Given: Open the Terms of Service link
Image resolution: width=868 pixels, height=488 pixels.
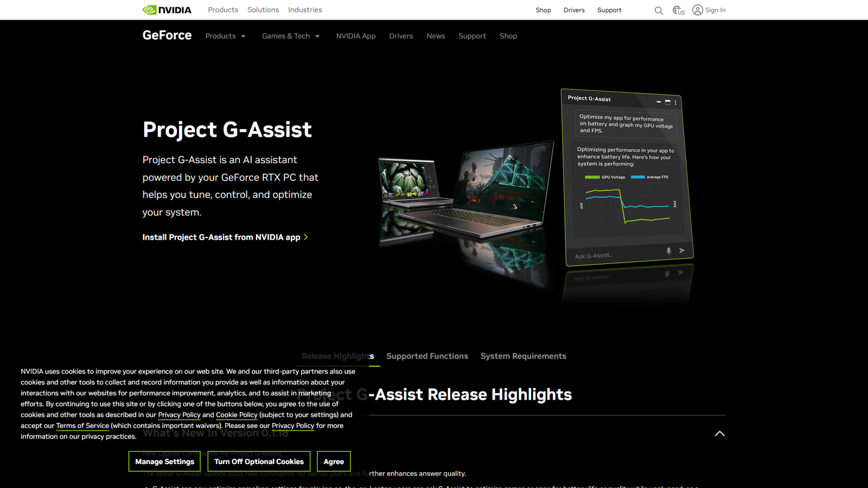Looking at the screenshot, I should coord(82,426).
